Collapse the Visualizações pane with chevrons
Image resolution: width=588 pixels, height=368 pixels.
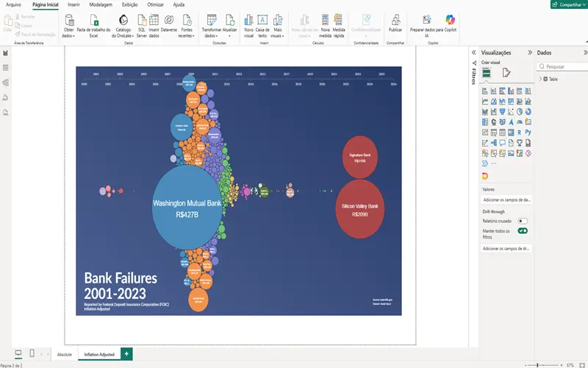(528, 53)
